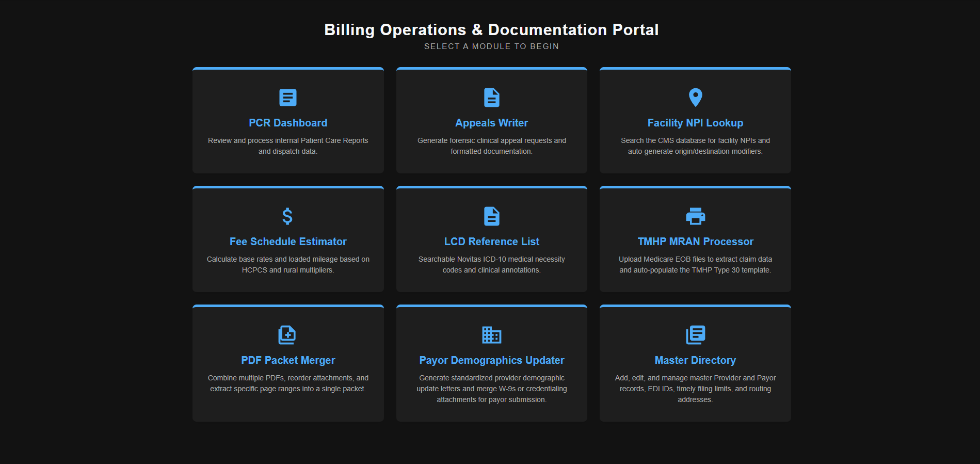Viewport: 980px width, 464px height.
Task: Click the TMHP MRAN Processor printer icon
Action: (x=696, y=216)
